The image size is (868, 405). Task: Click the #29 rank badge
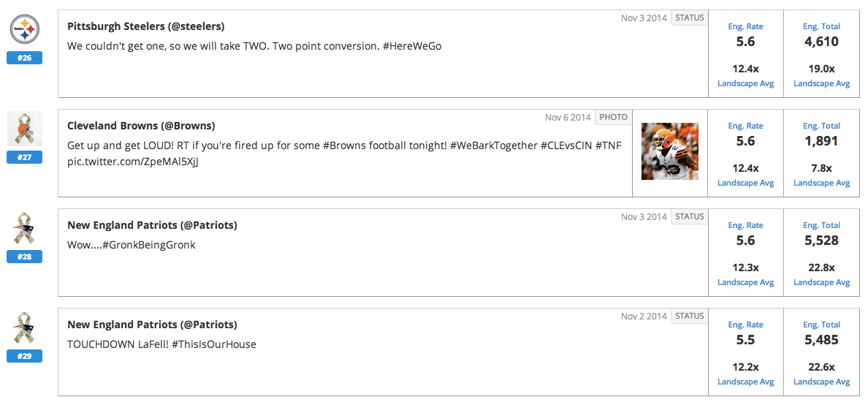click(x=25, y=356)
